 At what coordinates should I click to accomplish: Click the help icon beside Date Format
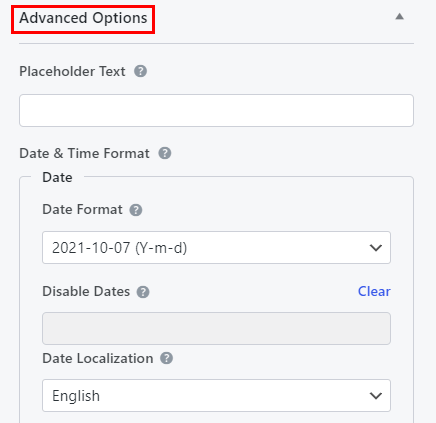click(x=136, y=210)
